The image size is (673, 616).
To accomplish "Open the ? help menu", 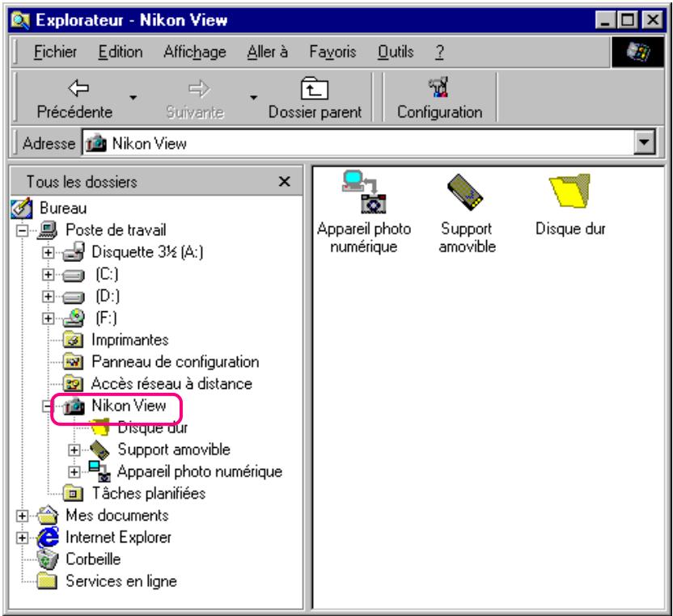I will [x=439, y=52].
